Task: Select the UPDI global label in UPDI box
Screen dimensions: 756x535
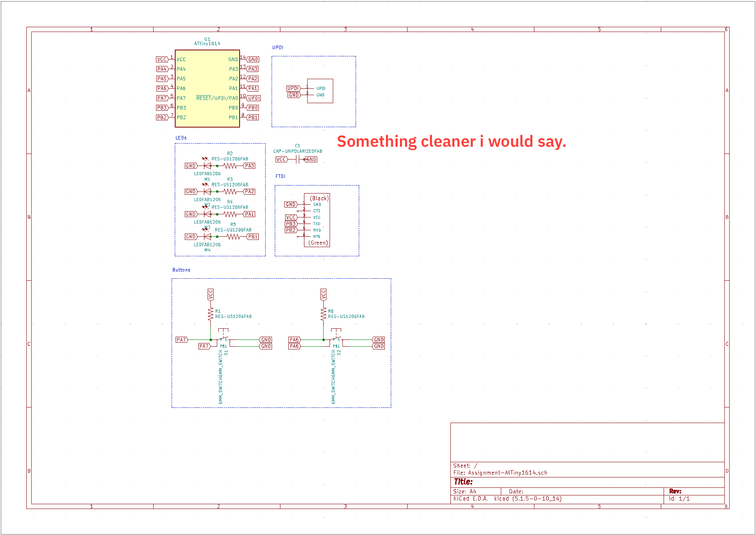Action: [x=293, y=88]
